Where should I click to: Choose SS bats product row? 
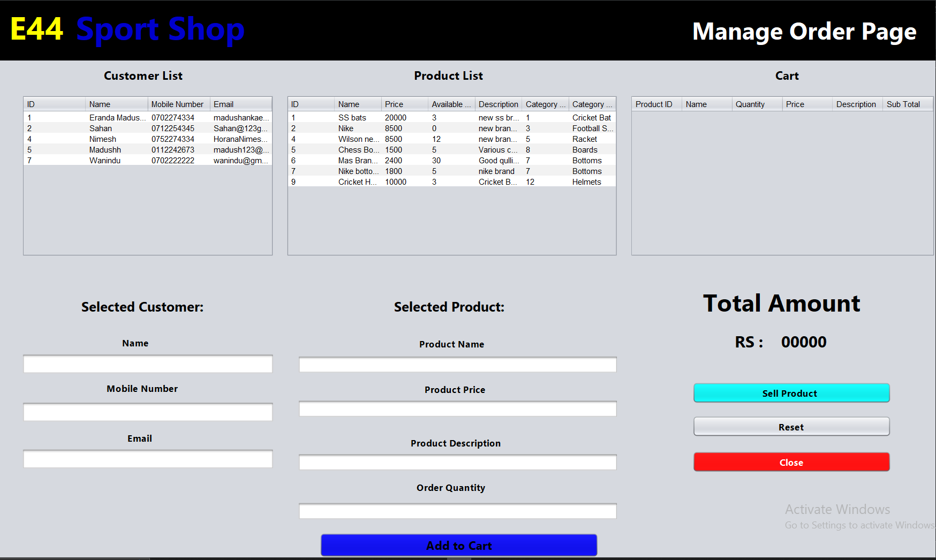point(352,118)
